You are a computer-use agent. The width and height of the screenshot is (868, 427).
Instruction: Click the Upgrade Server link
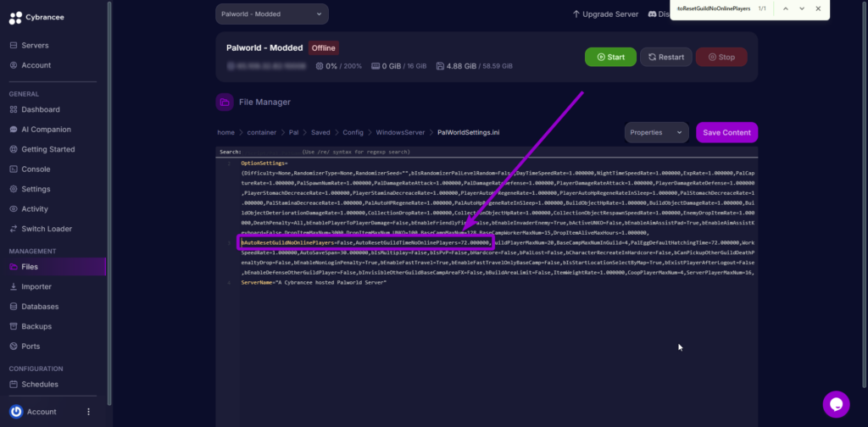tap(605, 14)
